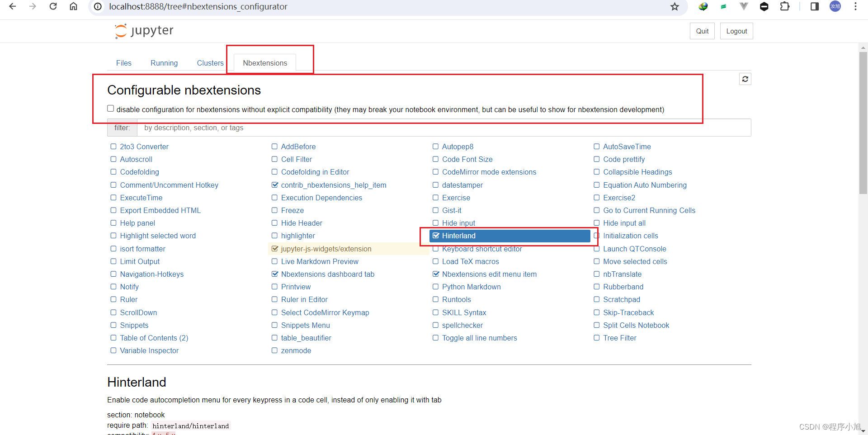Open the browser profile avatar

click(835, 6)
